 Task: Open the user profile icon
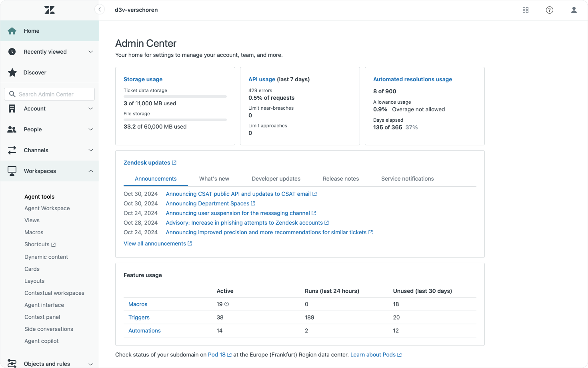coord(574,10)
